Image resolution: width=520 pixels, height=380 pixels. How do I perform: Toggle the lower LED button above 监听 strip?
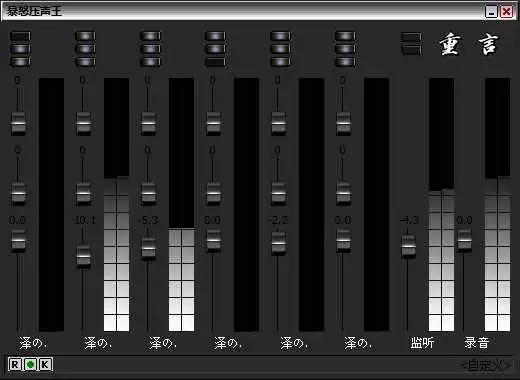(411, 50)
